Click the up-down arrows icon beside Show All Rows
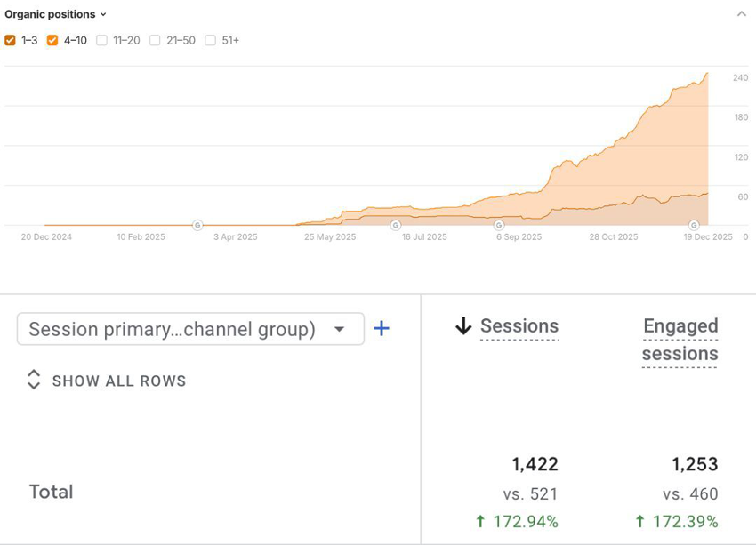This screenshot has height=545, width=756. point(34,381)
